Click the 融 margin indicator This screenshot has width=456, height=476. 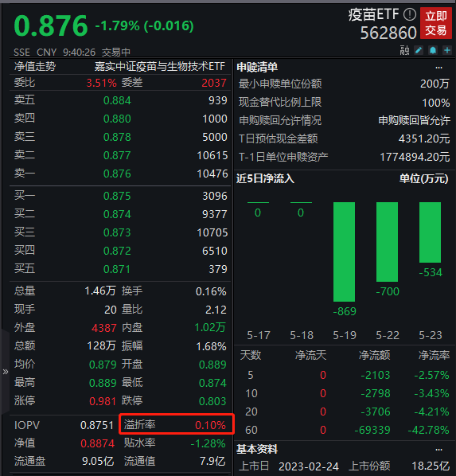pyautogui.click(x=405, y=50)
